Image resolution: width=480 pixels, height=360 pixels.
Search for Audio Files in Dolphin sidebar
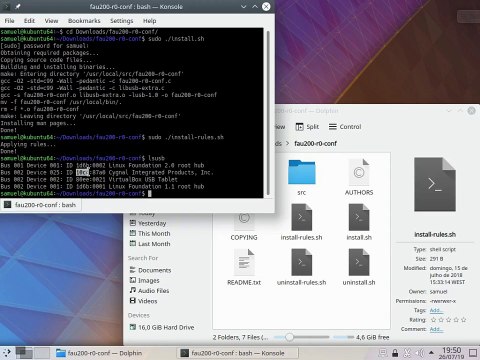[149, 291]
